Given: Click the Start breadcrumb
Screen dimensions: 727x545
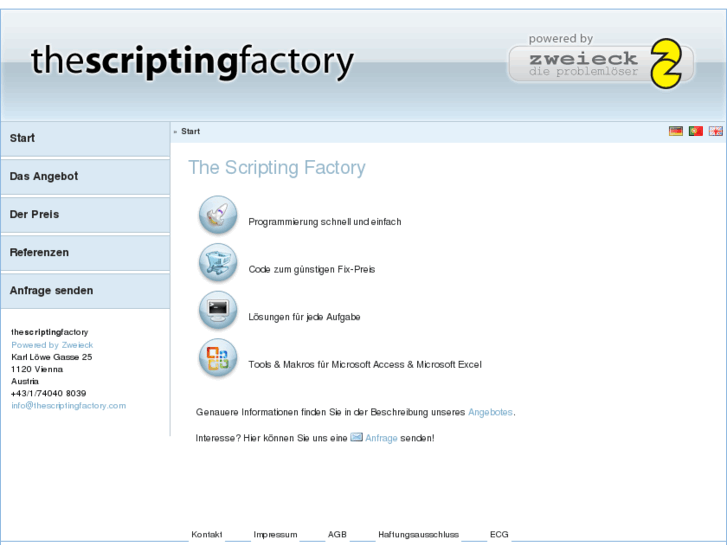Looking at the screenshot, I should point(191,131).
